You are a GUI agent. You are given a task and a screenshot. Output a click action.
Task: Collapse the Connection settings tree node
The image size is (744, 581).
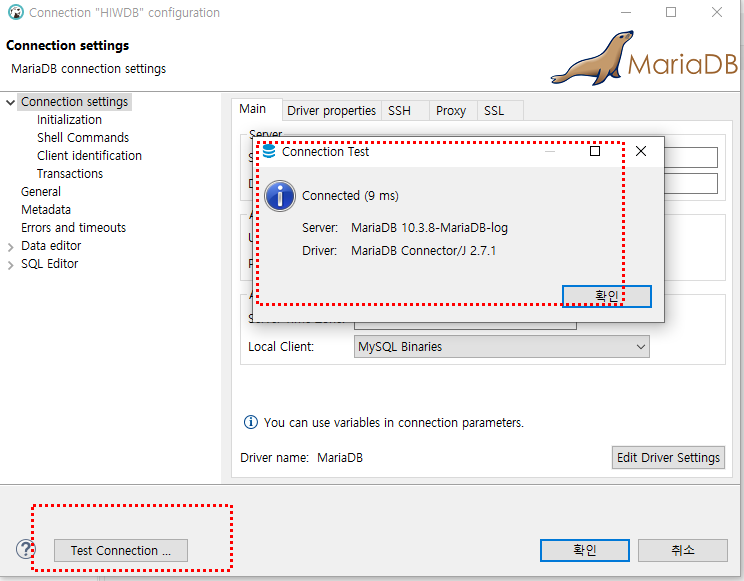pos(10,103)
